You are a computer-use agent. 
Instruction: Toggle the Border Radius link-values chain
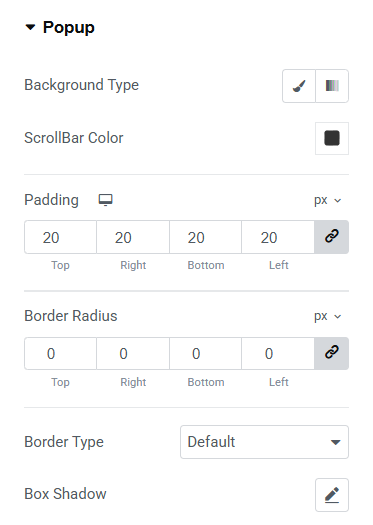(x=331, y=353)
